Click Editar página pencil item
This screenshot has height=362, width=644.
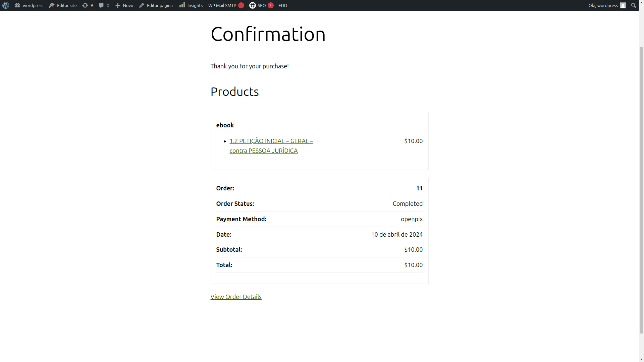pos(156,5)
